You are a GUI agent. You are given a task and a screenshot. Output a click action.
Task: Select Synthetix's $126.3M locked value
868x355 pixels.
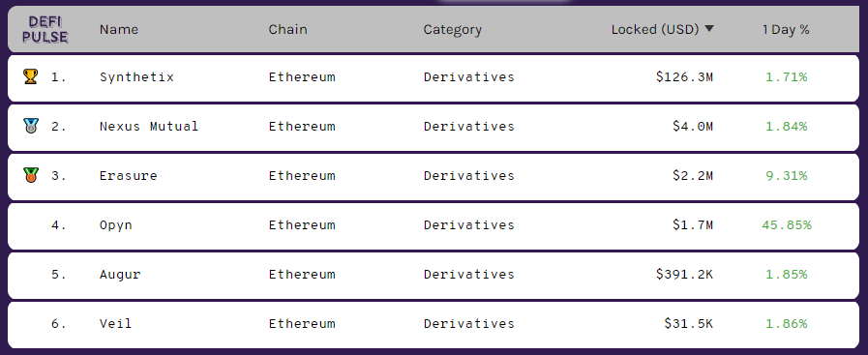[x=685, y=76]
